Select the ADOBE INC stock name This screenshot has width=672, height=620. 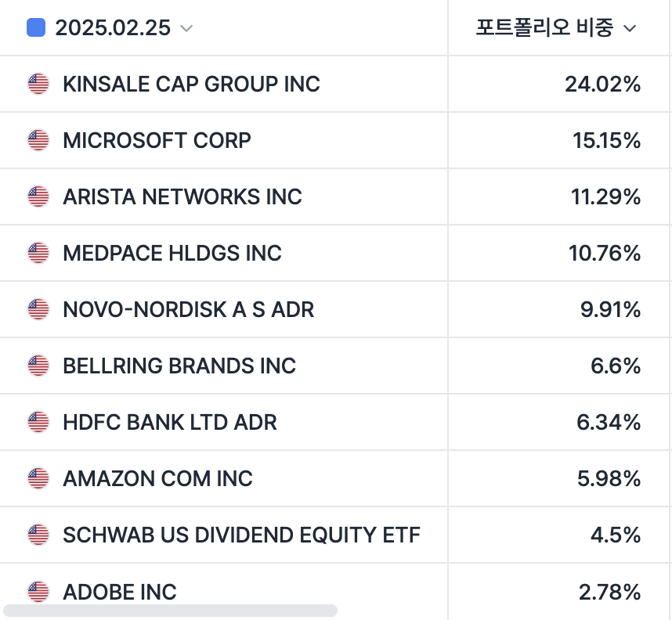[x=120, y=591]
